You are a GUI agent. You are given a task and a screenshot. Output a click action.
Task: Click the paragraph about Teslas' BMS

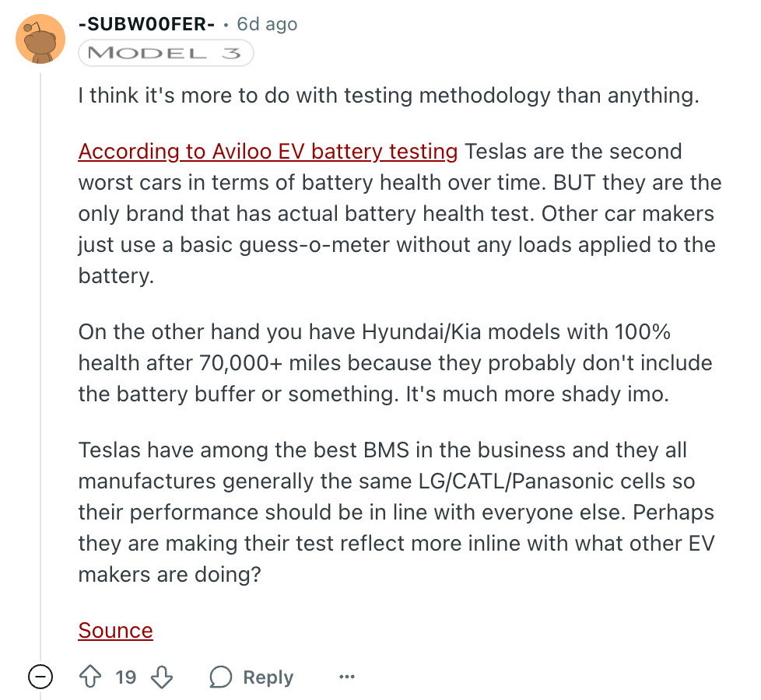click(396, 512)
